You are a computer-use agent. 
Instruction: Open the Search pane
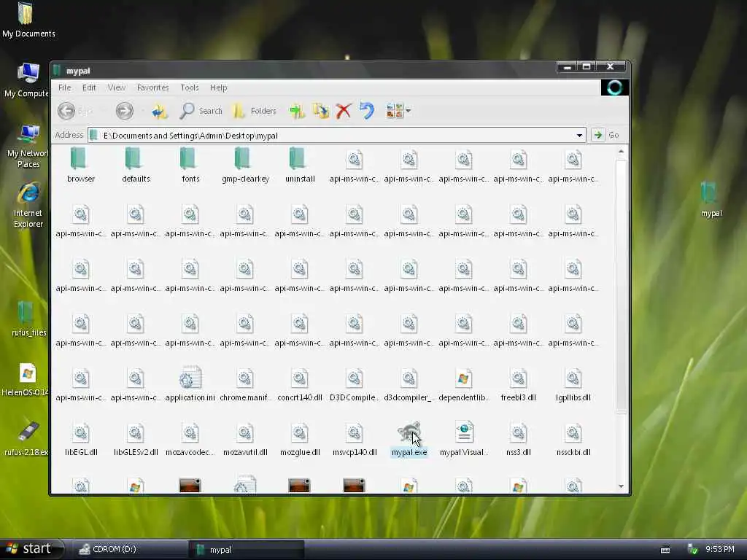(x=201, y=111)
